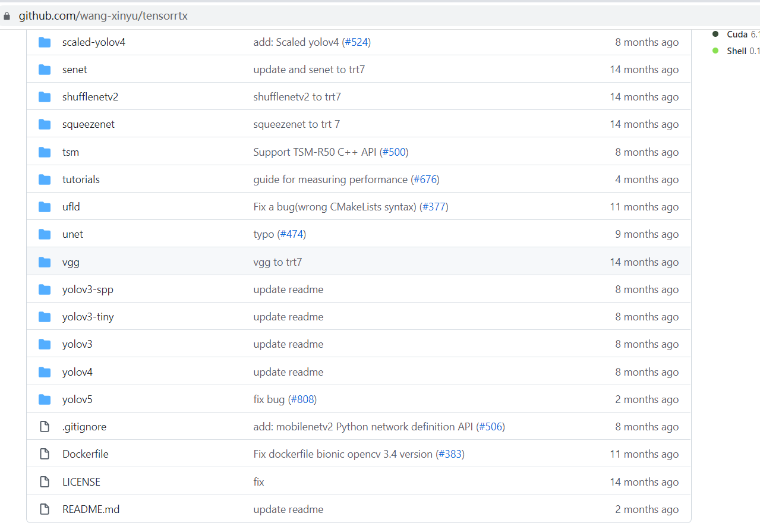Open the ufld folder name

click(71, 207)
